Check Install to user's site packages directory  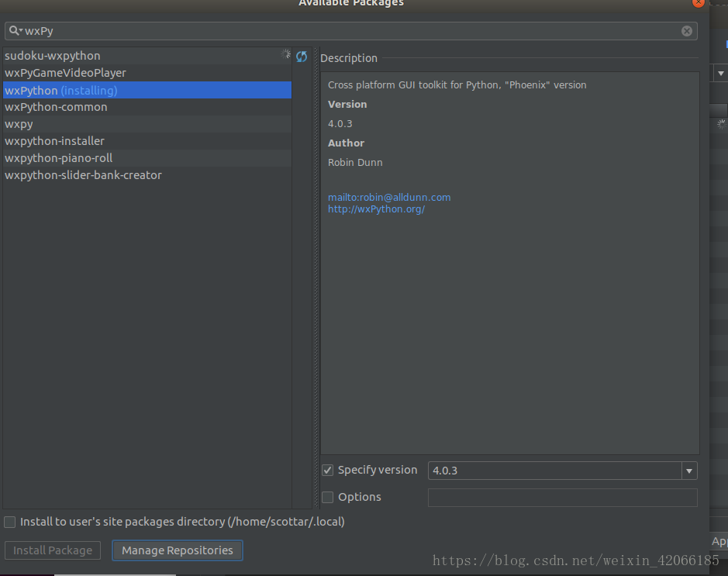tap(10, 523)
